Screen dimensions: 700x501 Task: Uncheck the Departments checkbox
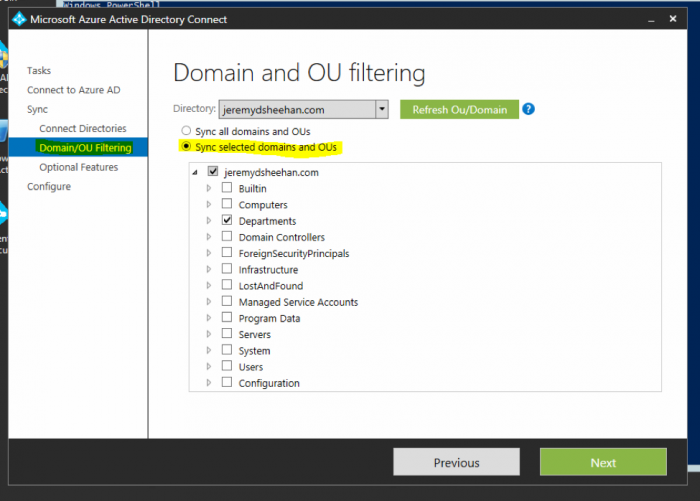(x=227, y=220)
